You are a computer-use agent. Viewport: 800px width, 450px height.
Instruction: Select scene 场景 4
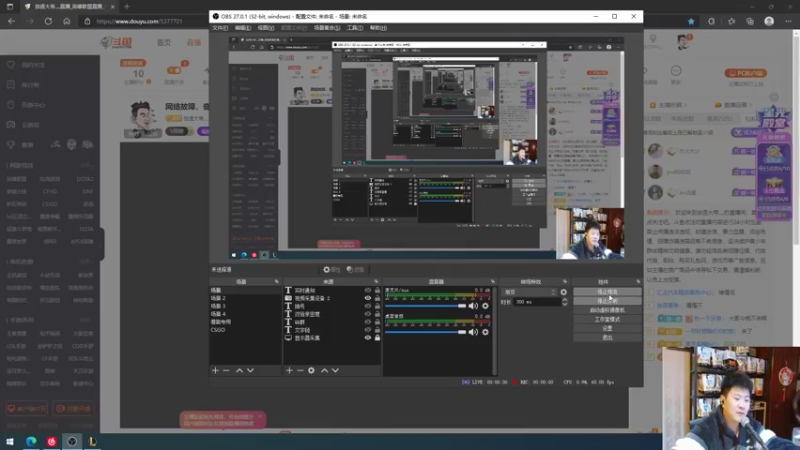tap(245, 314)
